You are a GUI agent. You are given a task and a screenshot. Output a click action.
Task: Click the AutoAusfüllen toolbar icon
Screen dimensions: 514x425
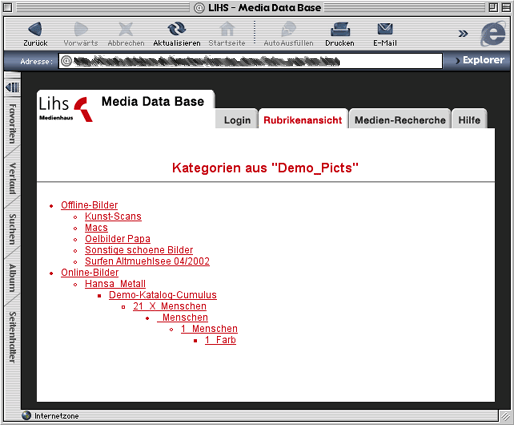(288, 29)
